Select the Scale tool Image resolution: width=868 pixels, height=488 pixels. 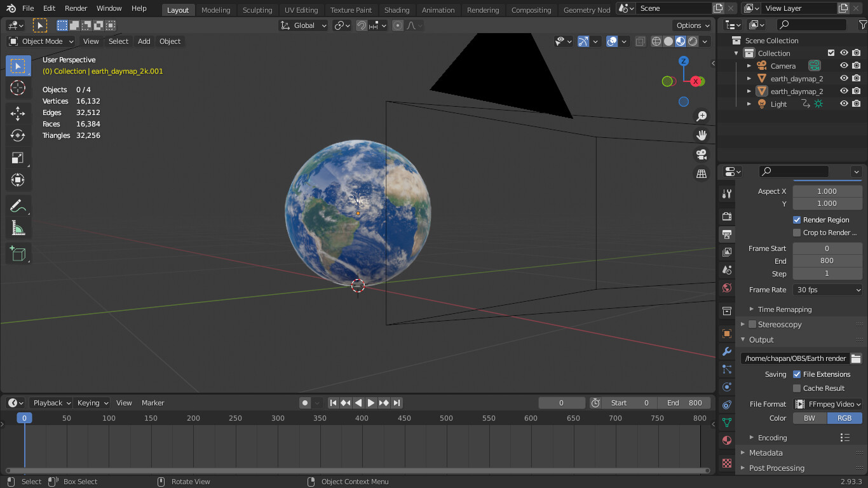18,158
